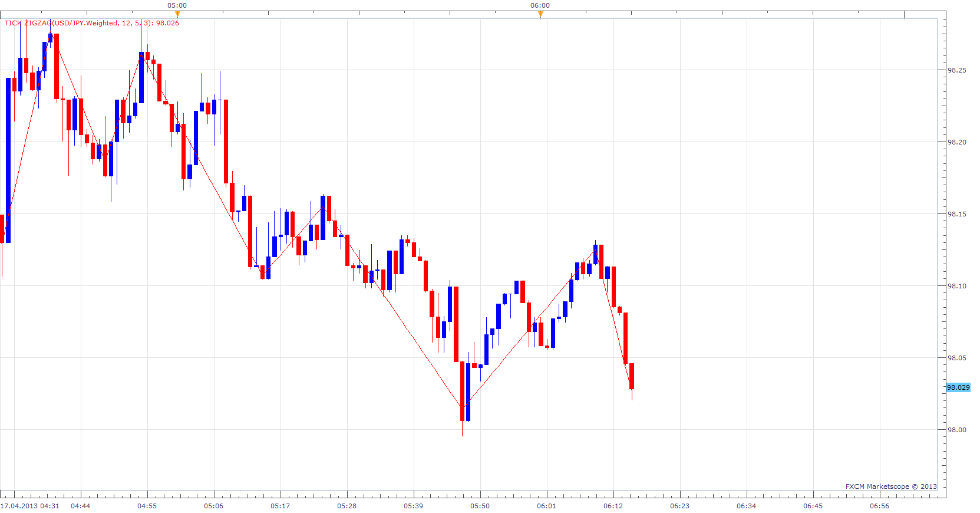Click the 06:00 label at top
The width and height of the screenshot is (980, 513).
(x=540, y=5)
